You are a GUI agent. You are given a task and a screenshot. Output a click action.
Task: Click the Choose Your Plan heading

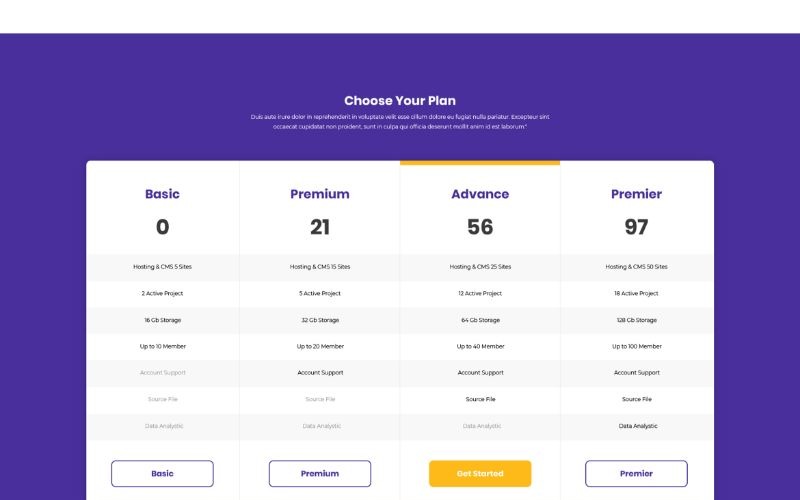point(400,100)
